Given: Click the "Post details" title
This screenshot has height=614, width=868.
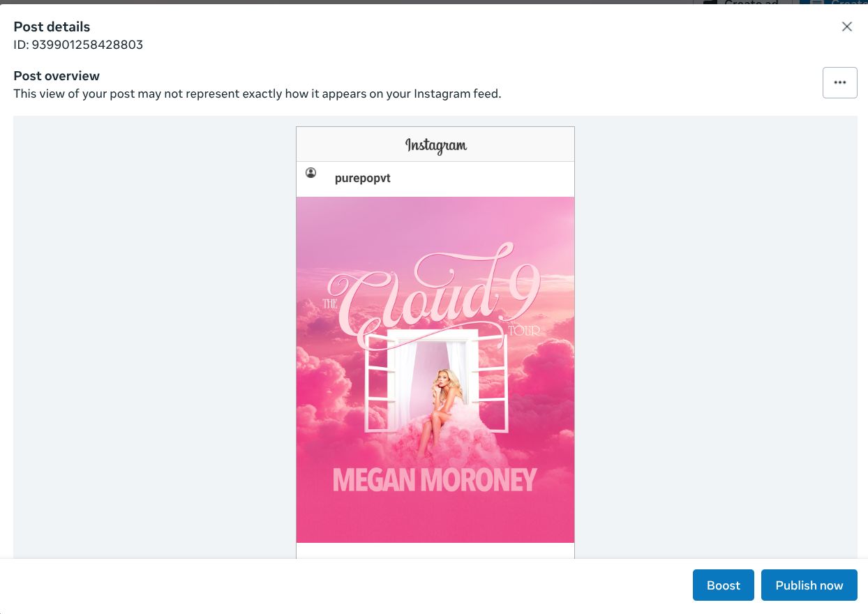Looking at the screenshot, I should pyautogui.click(x=51, y=27).
